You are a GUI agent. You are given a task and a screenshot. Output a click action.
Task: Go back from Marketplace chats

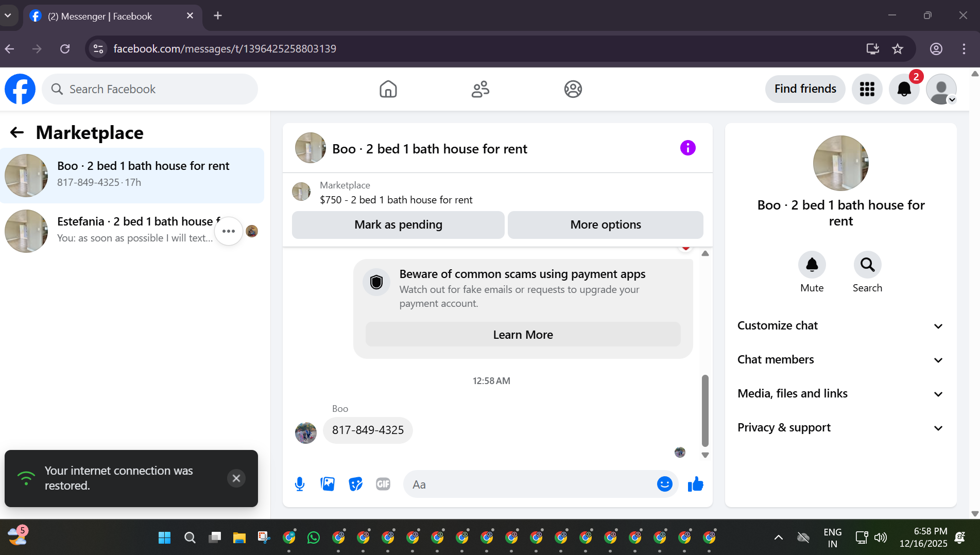pos(17,133)
